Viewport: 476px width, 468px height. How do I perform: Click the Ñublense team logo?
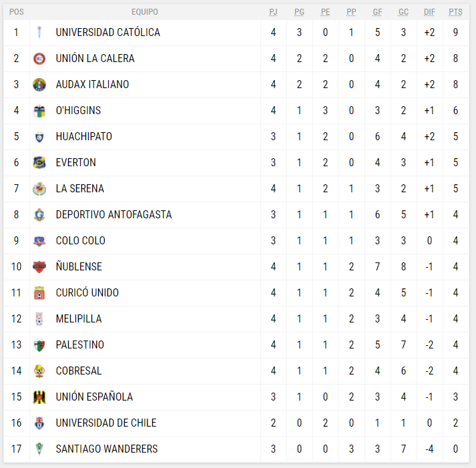39,266
